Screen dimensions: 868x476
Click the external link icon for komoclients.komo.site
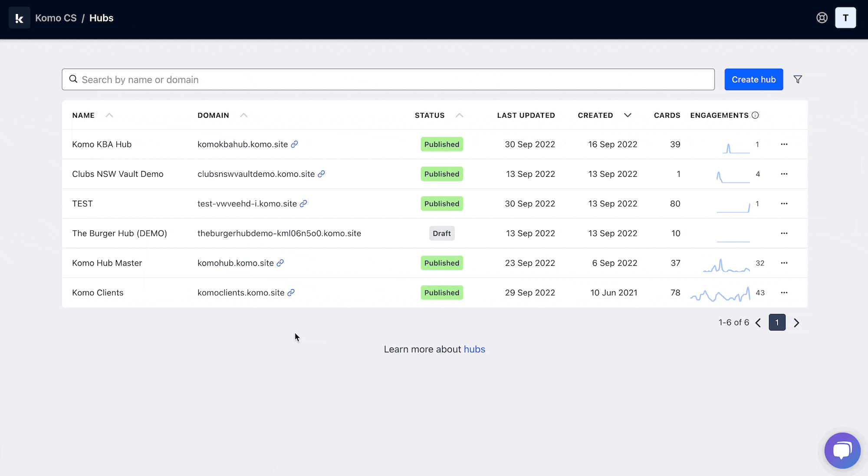[x=291, y=293]
